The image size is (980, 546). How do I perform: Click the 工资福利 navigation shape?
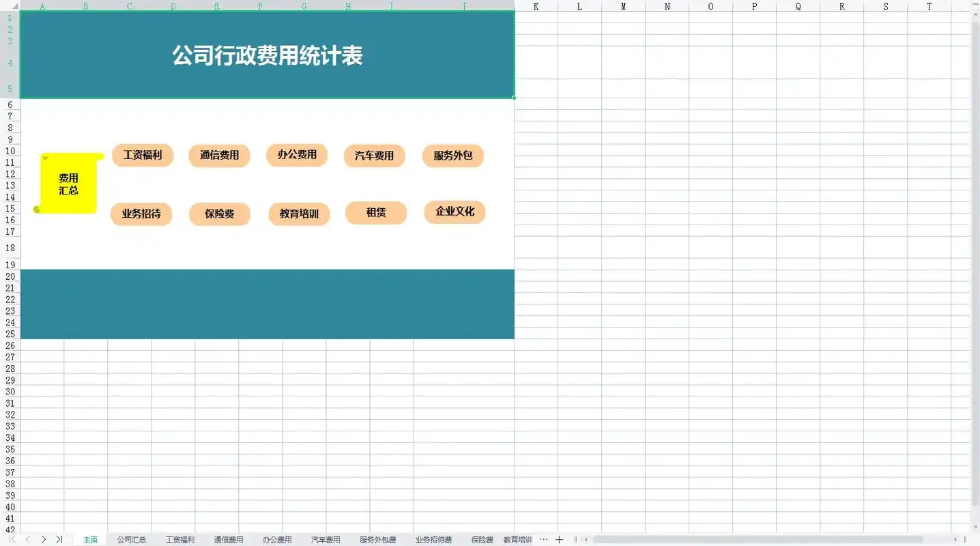[142, 155]
